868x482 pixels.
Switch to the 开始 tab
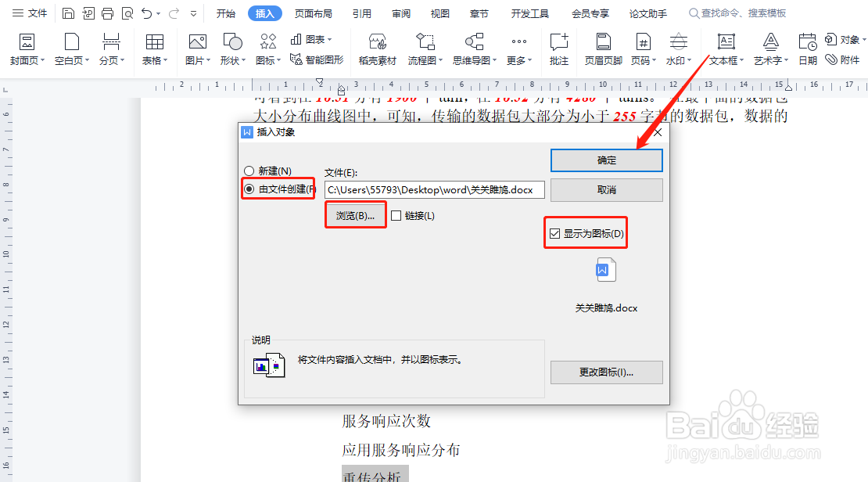pyautogui.click(x=226, y=13)
